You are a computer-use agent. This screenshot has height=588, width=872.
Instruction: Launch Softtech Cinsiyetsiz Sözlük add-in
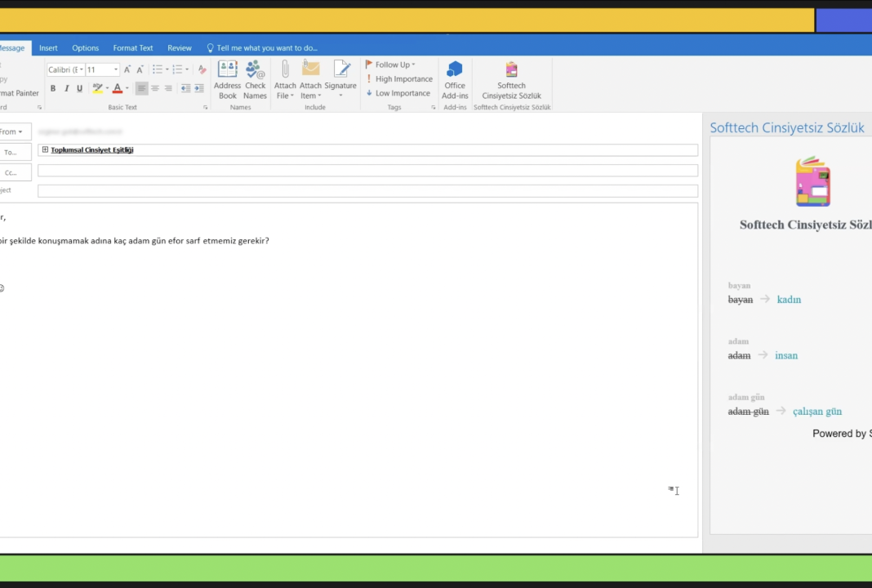pos(512,79)
